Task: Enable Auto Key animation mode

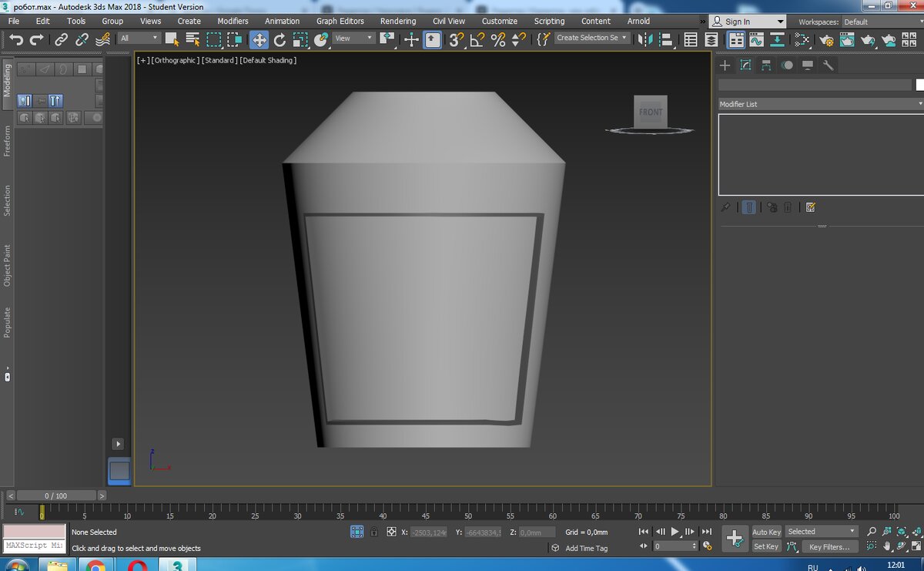Action: tap(766, 532)
